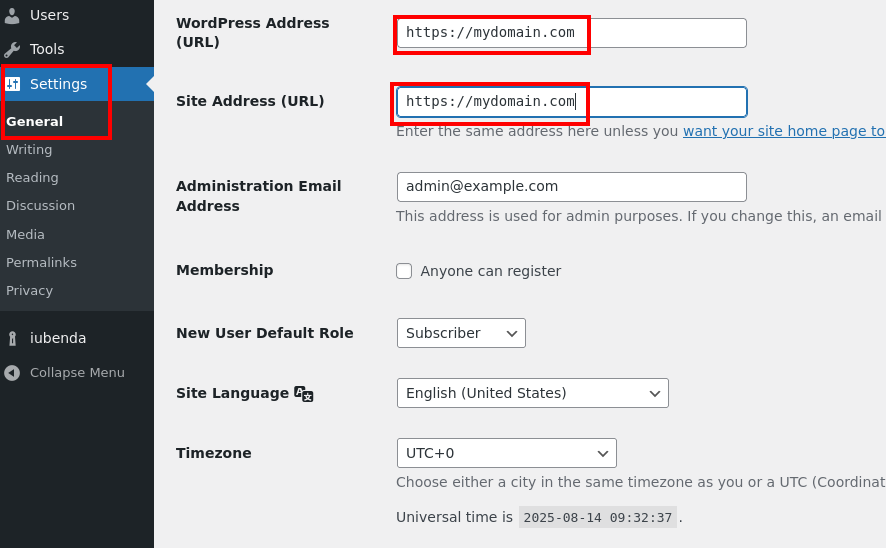This screenshot has height=548, width=886.
Task: Focus the Site Address URL field
Action: tap(571, 102)
